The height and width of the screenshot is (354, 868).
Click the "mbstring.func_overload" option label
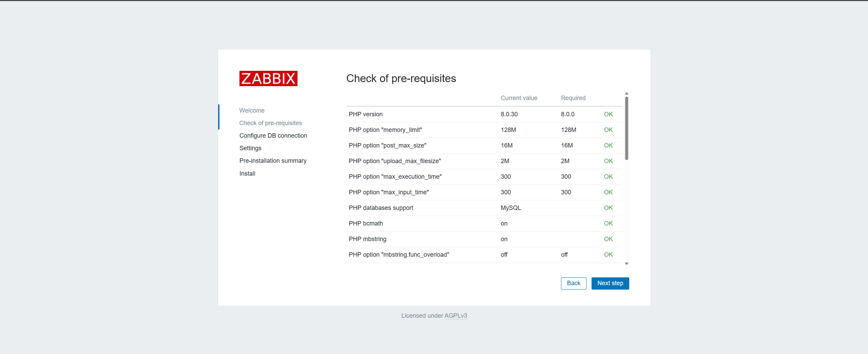click(x=399, y=255)
